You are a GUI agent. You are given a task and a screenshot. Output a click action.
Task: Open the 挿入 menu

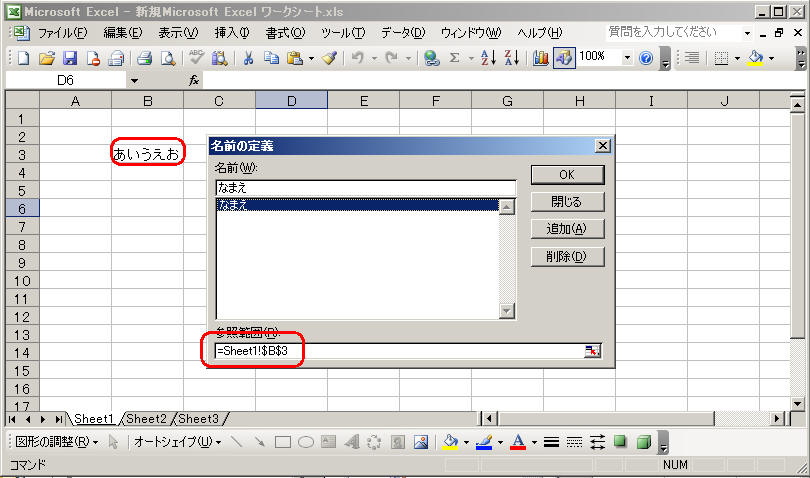231,33
